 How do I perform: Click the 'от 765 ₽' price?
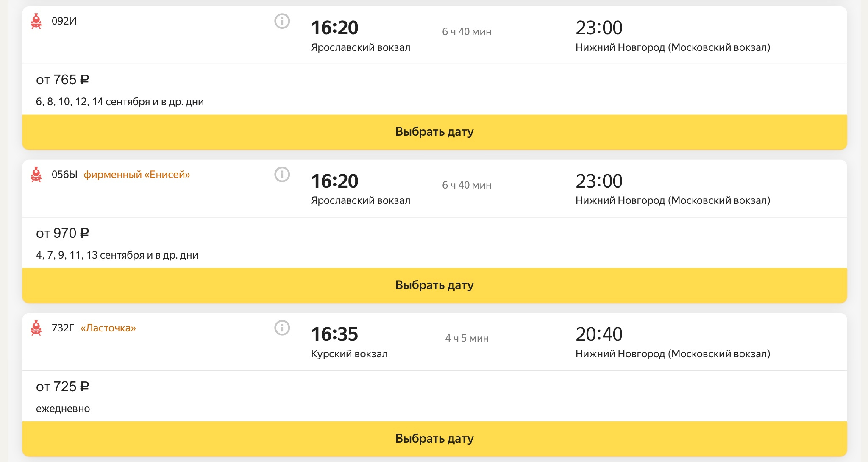[x=62, y=80]
